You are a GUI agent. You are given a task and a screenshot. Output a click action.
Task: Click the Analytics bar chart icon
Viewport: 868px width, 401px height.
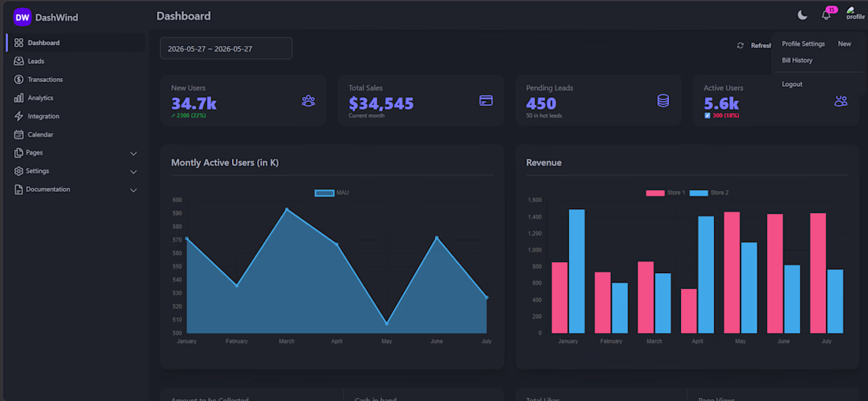coord(19,97)
